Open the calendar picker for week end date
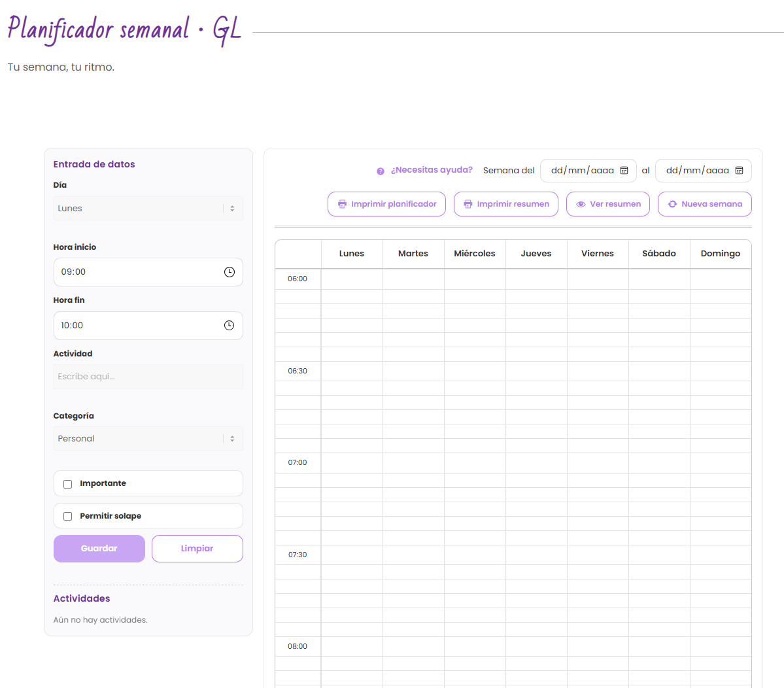Viewport: 784px width, 688px height. point(739,171)
